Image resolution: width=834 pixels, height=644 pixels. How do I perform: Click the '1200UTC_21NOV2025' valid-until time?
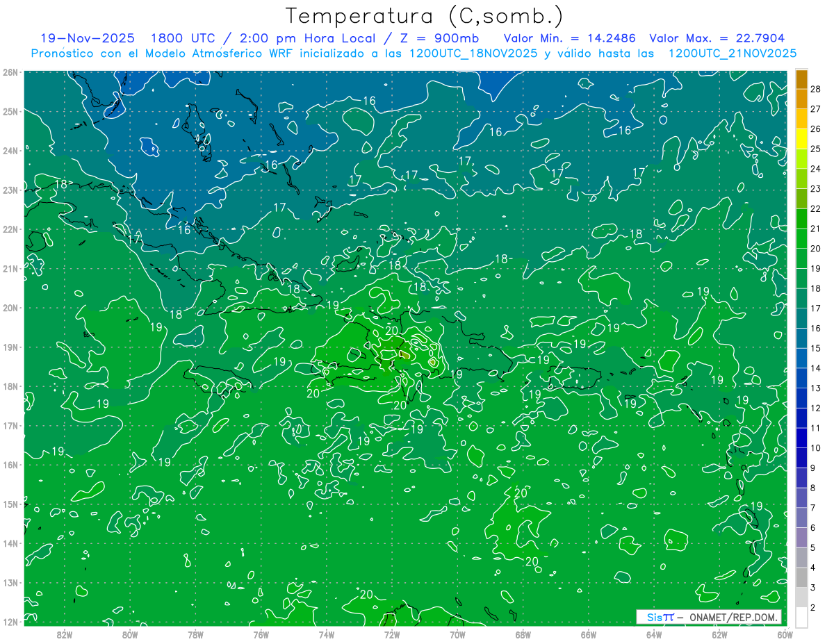click(733, 53)
